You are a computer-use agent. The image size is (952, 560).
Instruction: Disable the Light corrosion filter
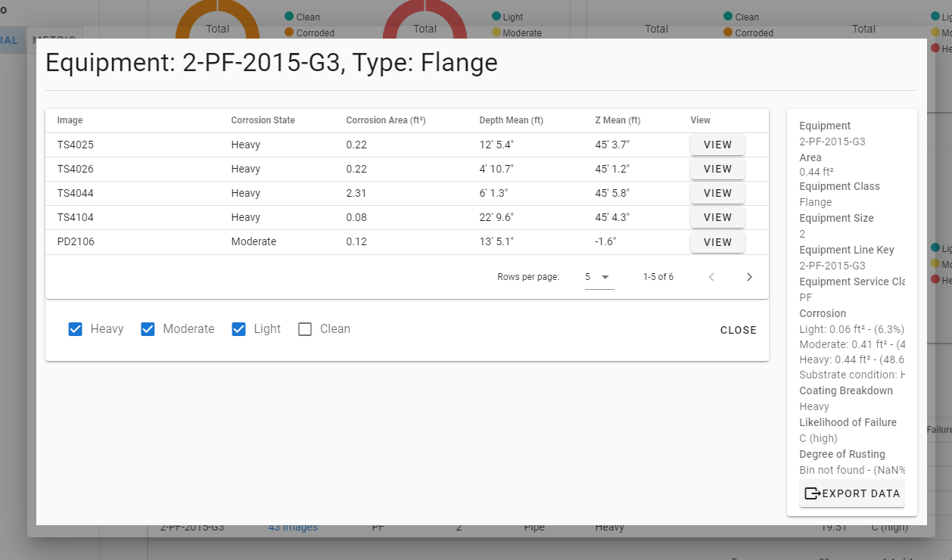(x=239, y=329)
